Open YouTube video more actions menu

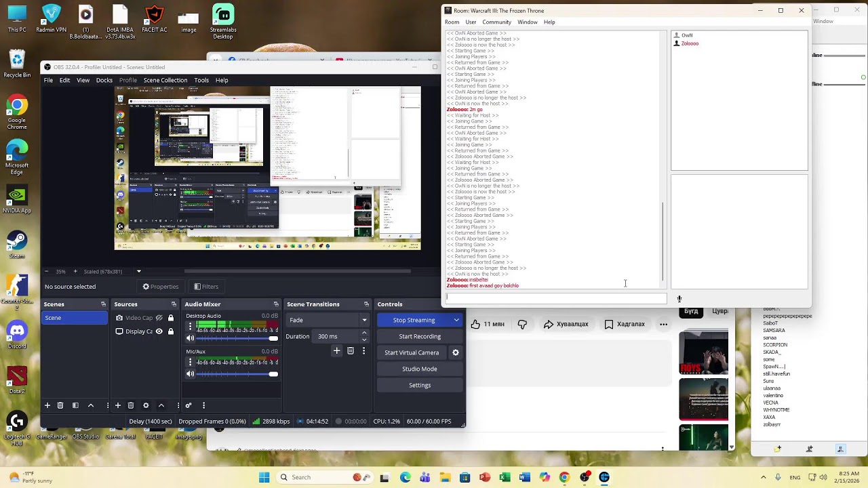663,324
